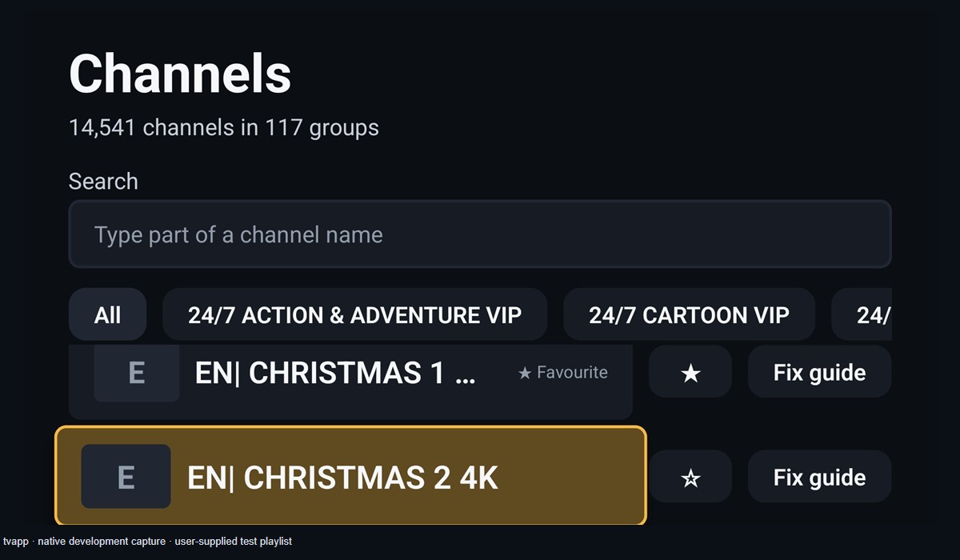Select the All group filter chip
The image size is (960, 560).
[107, 314]
